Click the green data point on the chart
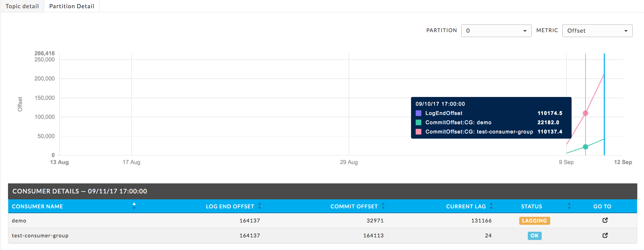Viewport: 644px width, 250px height. click(586, 147)
